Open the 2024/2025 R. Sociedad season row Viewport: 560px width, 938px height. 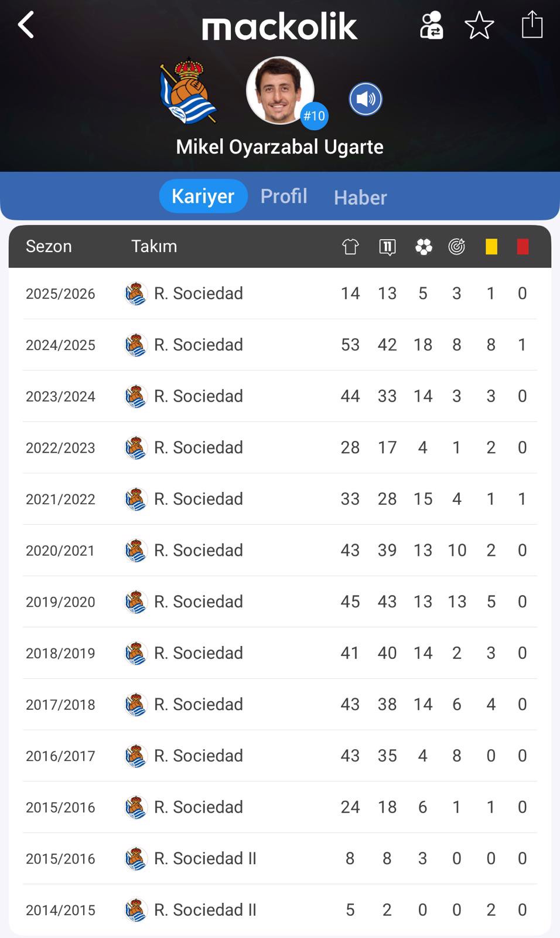tap(280, 345)
